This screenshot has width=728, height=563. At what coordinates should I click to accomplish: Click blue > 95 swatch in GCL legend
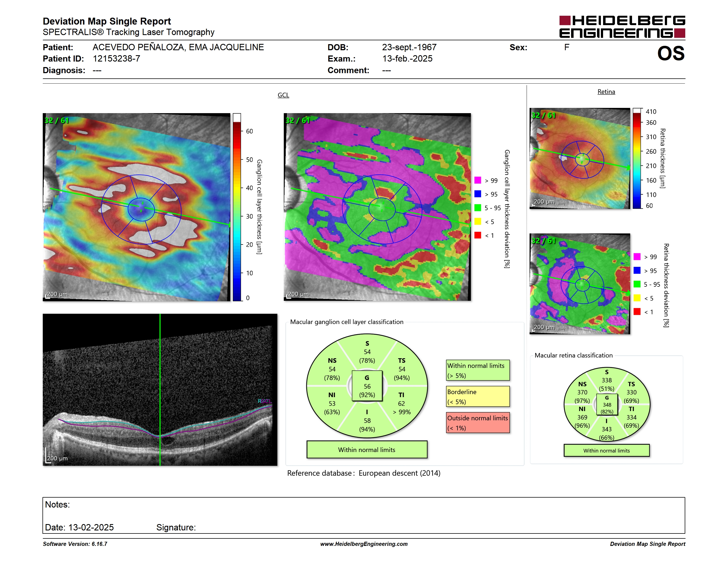pos(478,194)
